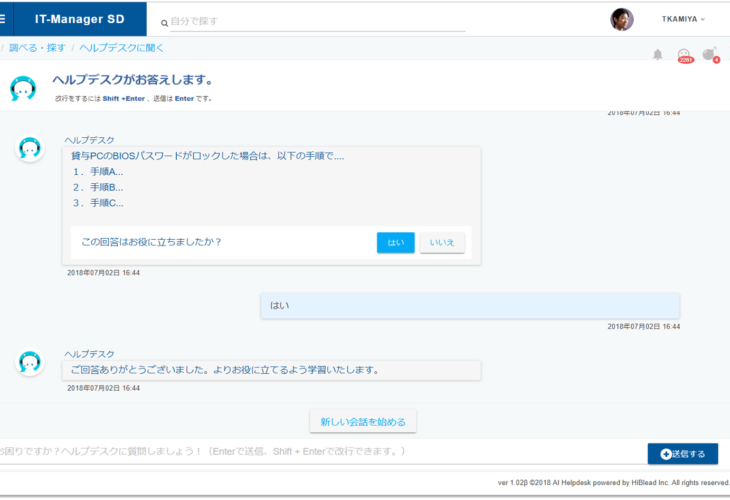Open the chat icon with 2261 badge

click(684, 55)
